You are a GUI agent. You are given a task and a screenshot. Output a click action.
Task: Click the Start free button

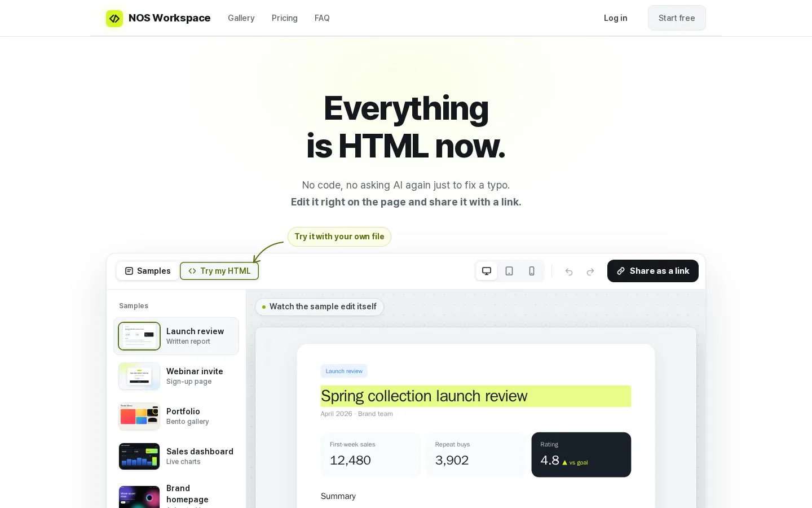pos(677,18)
